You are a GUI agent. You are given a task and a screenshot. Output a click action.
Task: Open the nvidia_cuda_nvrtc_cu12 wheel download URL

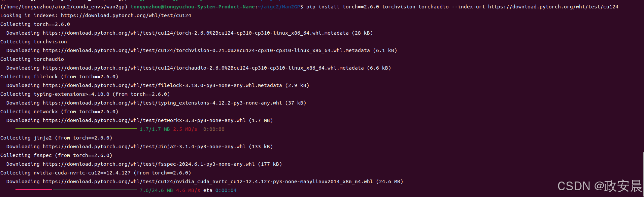point(208,182)
